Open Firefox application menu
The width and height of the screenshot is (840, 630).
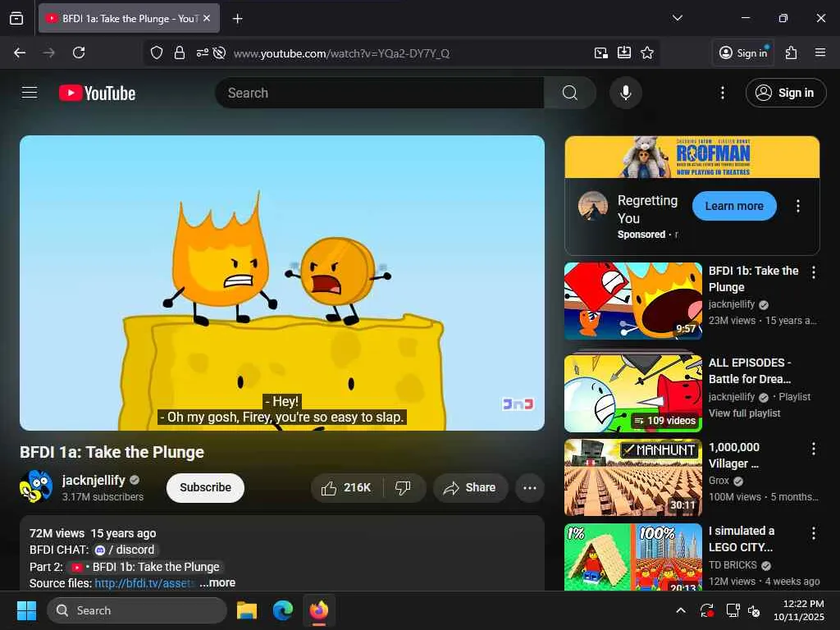(819, 52)
